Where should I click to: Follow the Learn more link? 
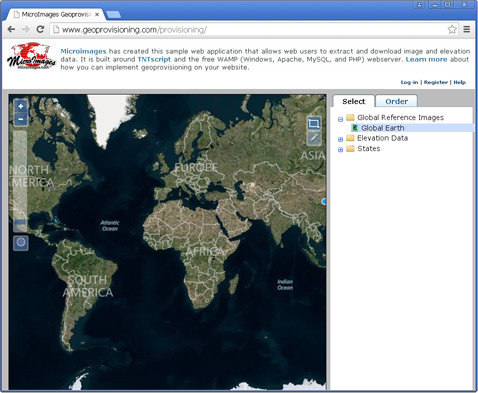[426, 59]
